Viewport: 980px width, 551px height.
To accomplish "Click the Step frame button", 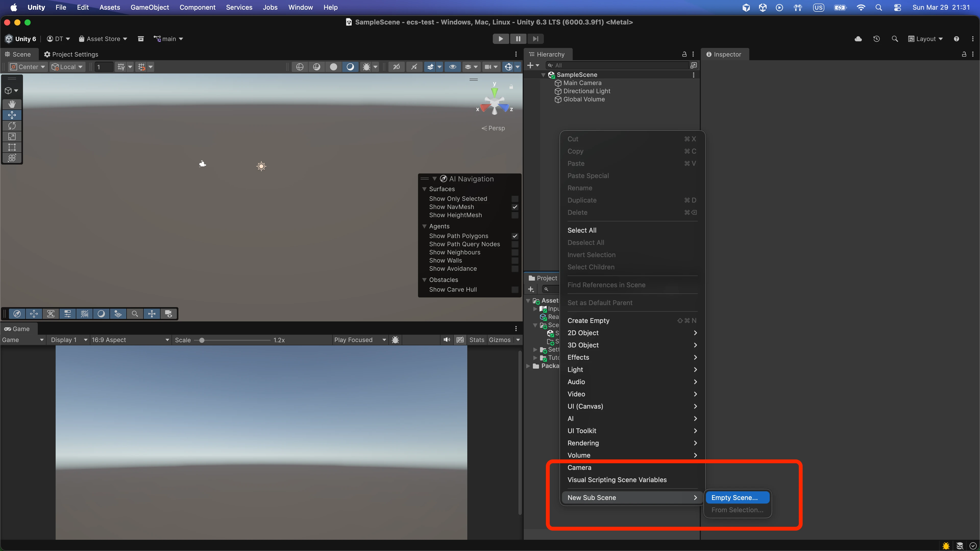I will [535, 39].
